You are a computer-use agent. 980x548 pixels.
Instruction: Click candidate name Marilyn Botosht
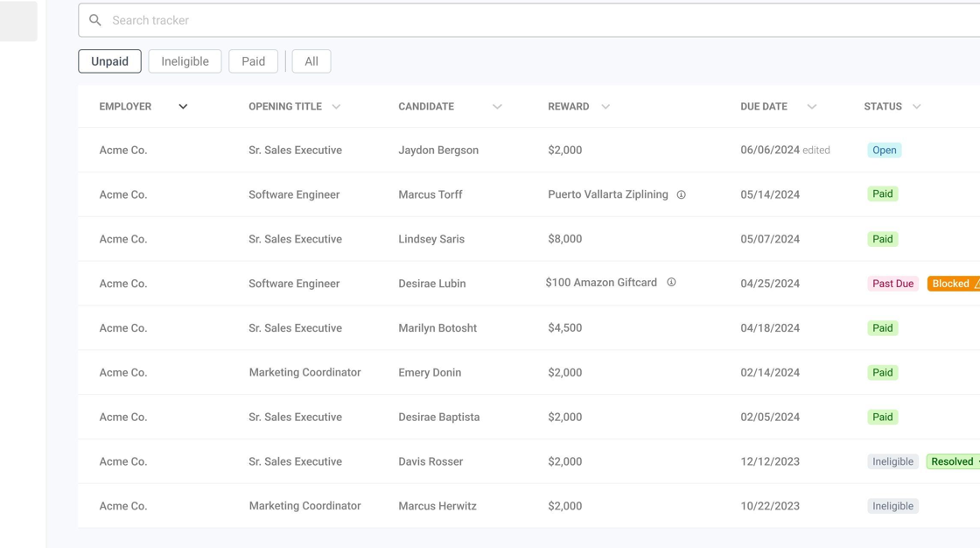click(x=437, y=327)
